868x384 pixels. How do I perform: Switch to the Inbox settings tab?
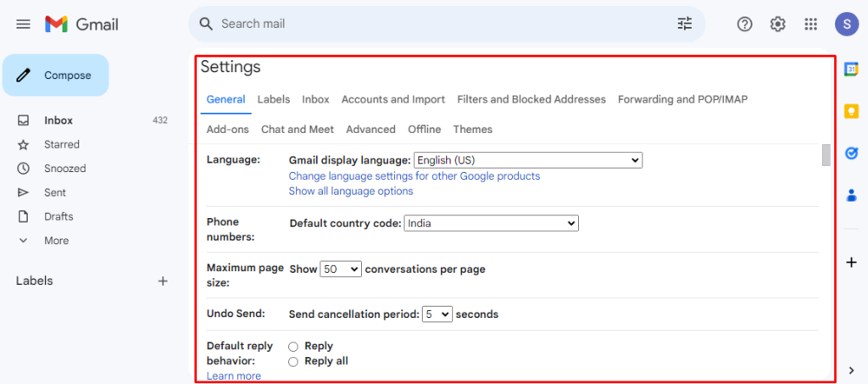point(315,99)
